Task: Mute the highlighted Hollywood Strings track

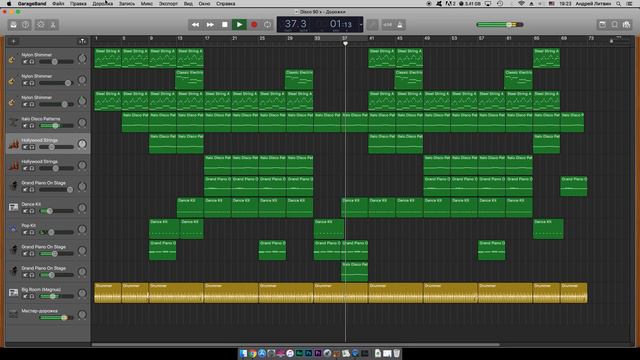Action: (x=25, y=147)
